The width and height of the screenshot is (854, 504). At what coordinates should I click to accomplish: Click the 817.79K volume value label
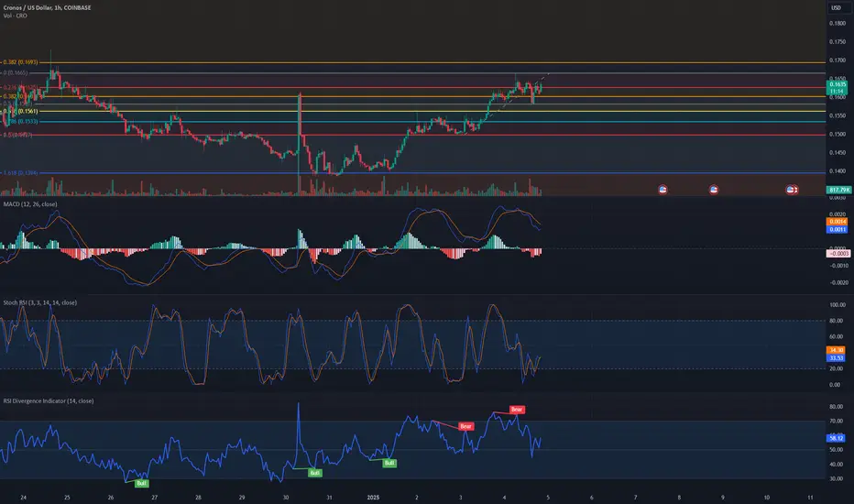[x=838, y=190]
